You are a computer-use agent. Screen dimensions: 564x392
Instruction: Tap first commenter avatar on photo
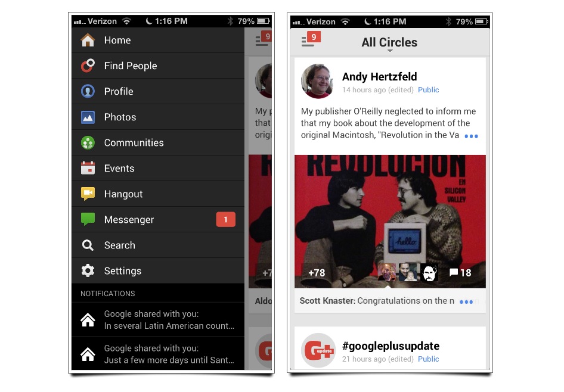(387, 272)
